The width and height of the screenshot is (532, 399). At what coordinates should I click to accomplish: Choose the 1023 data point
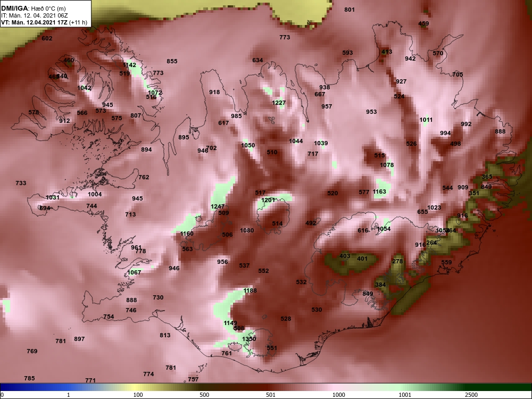point(434,207)
